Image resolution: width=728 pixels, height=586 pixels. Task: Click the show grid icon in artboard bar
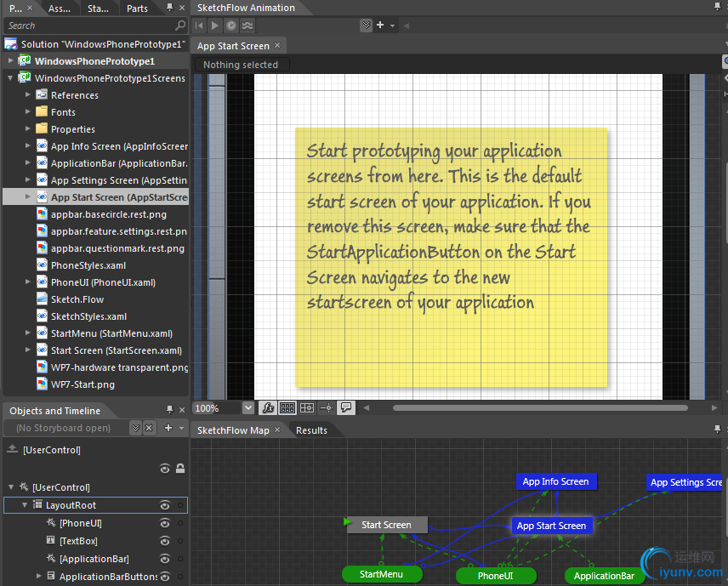[287, 408]
